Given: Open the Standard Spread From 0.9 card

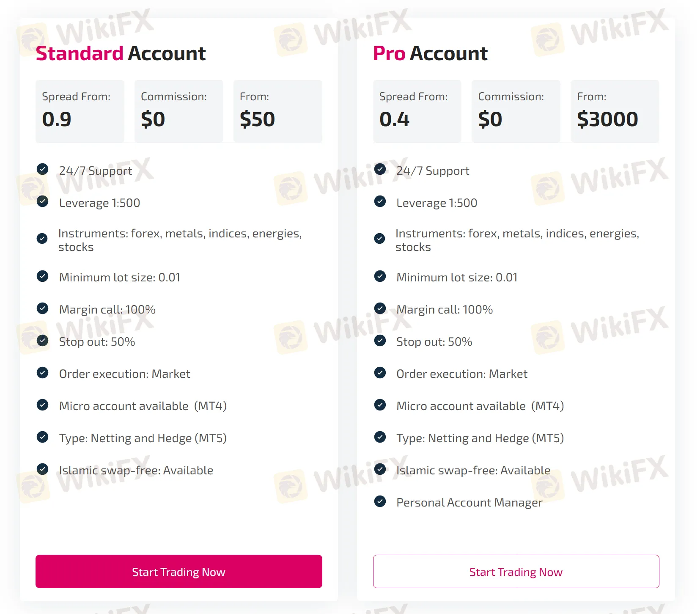Looking at the screenshot, I should click(80, 111).
